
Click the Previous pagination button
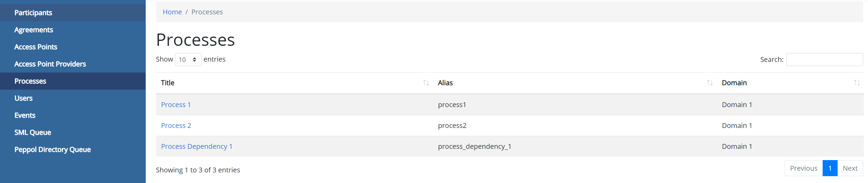[x=804, y=168]
